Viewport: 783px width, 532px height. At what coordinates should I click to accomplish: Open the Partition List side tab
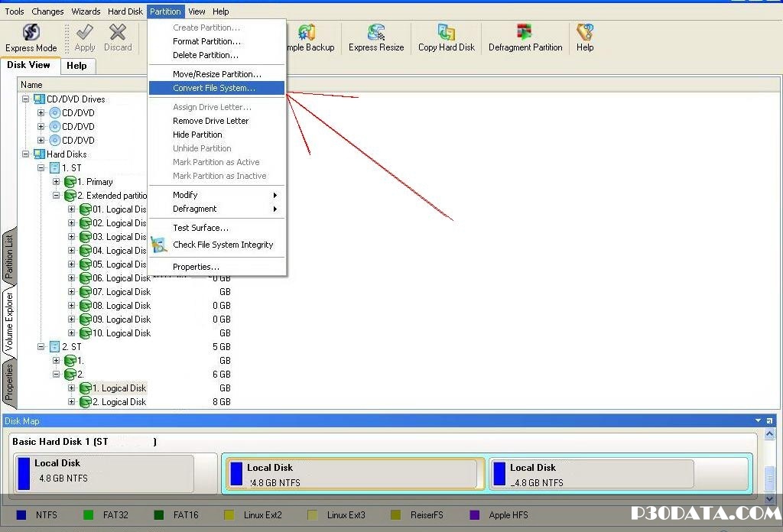pos(9,256)
